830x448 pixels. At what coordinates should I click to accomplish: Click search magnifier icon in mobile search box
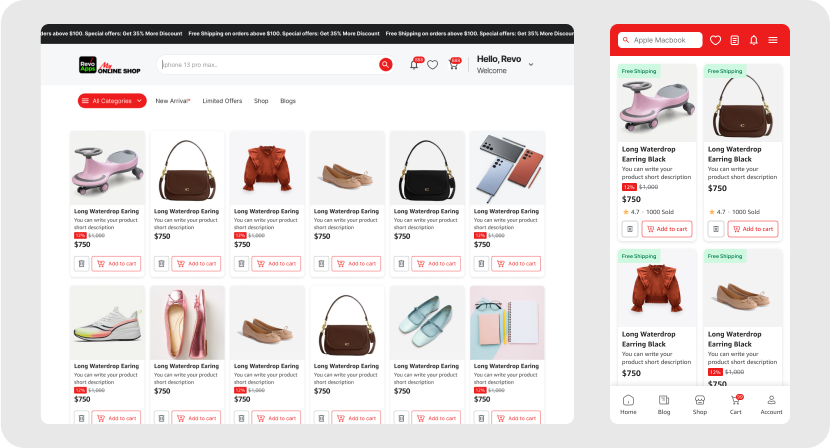626,40
